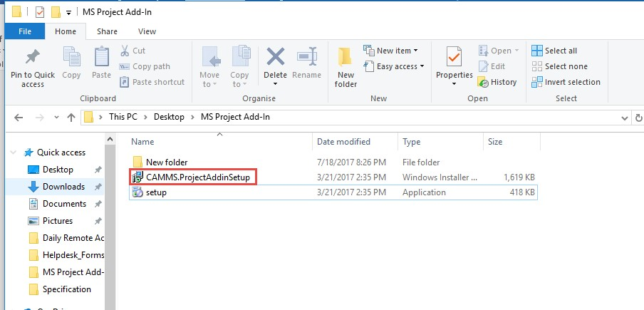Click the Copy to button

239,67
